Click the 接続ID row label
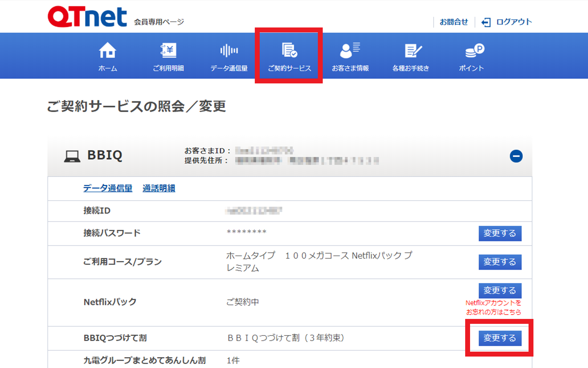The width and height of the screenshot is (588, 368). click(x=97, y=211)
